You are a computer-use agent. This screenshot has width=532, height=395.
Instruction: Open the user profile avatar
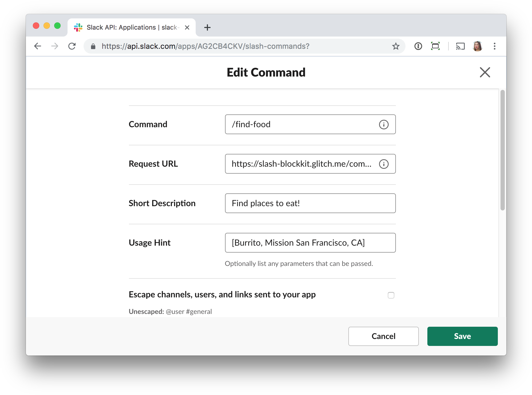click(x=477, y=46)
